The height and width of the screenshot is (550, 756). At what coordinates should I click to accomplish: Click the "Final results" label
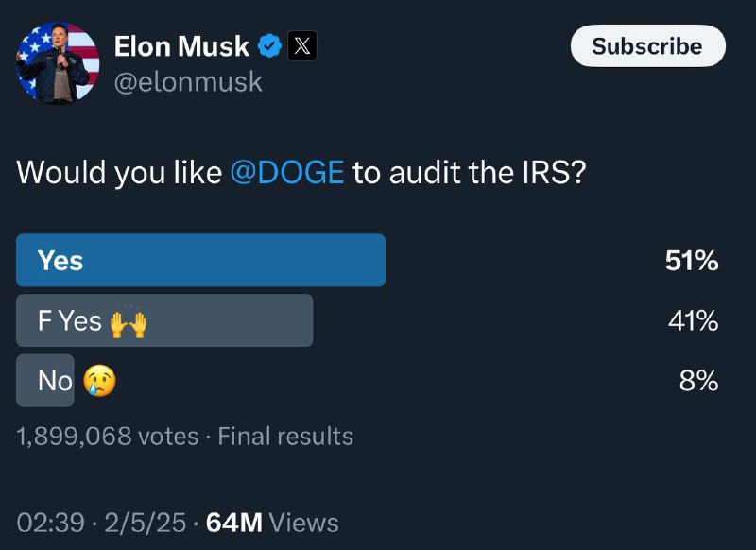coord(285,437)
